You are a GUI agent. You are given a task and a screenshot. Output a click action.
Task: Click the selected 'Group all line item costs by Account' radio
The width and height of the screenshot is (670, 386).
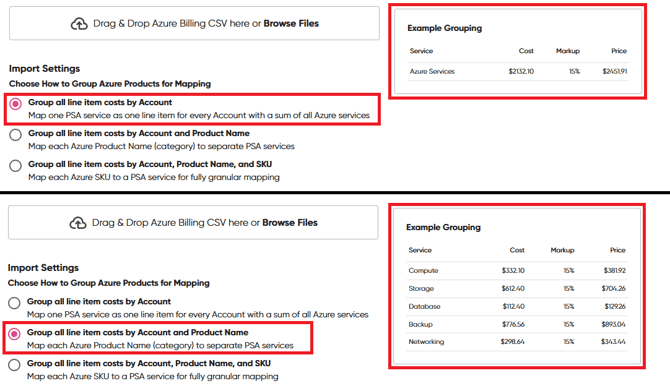tap(16, 104)
